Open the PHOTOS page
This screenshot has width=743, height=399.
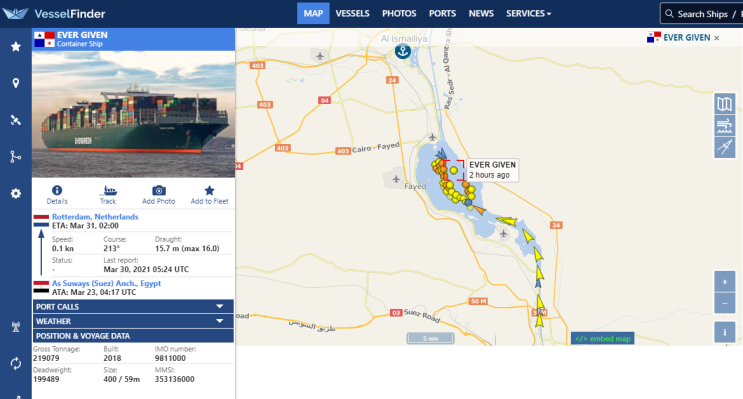pos(399,13)
